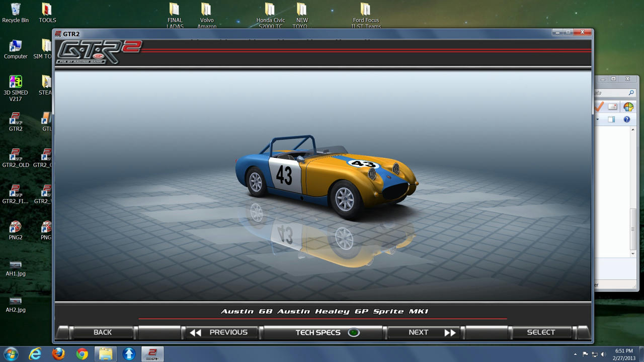Switch to GTR2 taskbar button

point(152,354)
